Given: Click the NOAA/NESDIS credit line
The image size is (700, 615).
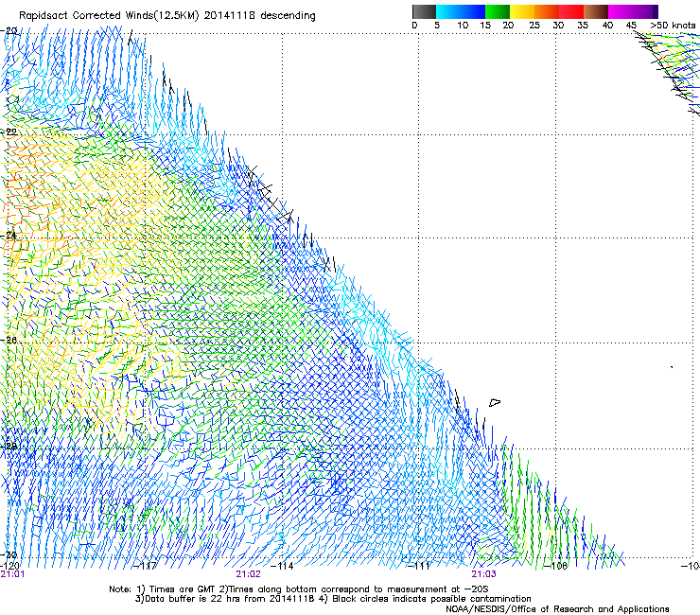Looking at the screenshot, I should click(557, 609).
